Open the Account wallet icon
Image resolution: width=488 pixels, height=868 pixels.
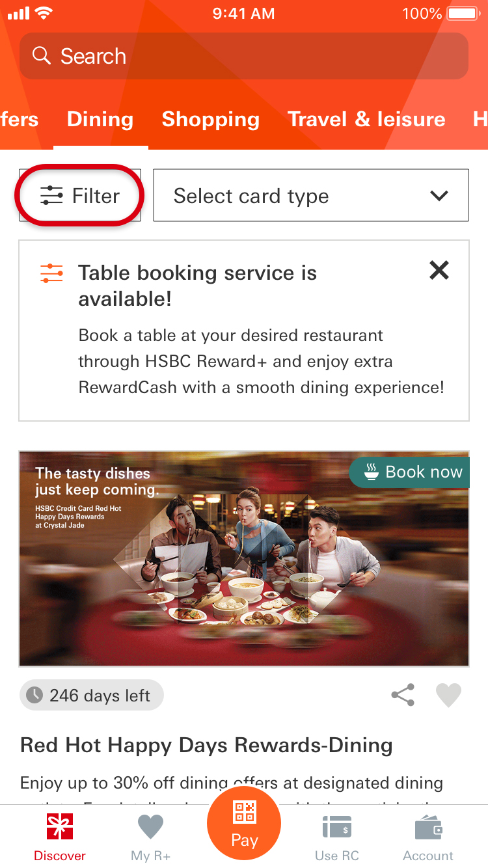coord(429,828)
